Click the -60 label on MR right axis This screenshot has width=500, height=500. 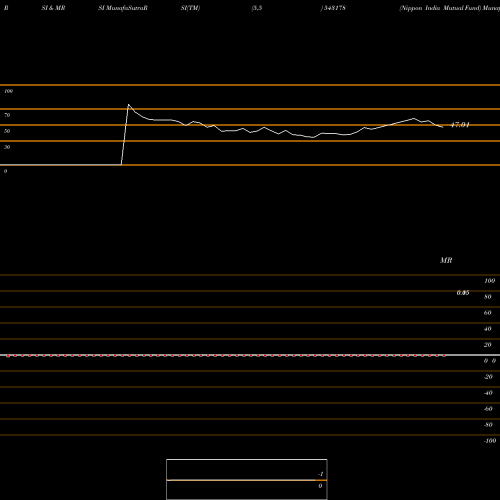coord(488,409)
